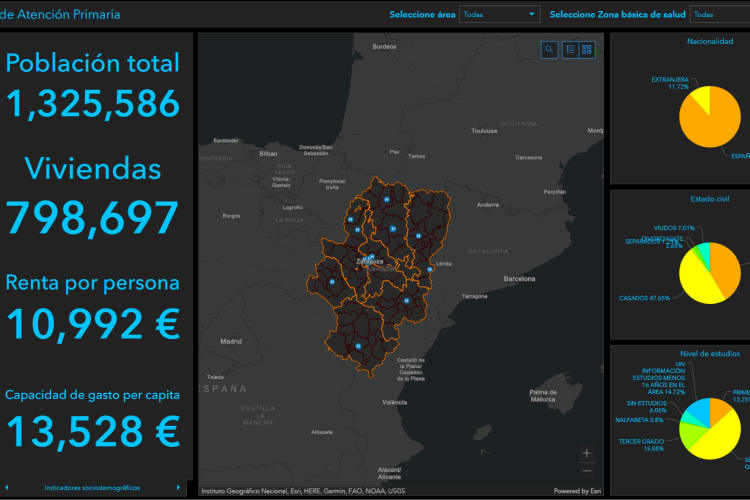Viewport: 750px width, 500px height.
Task: Click the Andorra label on map
Action: click(488, 205)
